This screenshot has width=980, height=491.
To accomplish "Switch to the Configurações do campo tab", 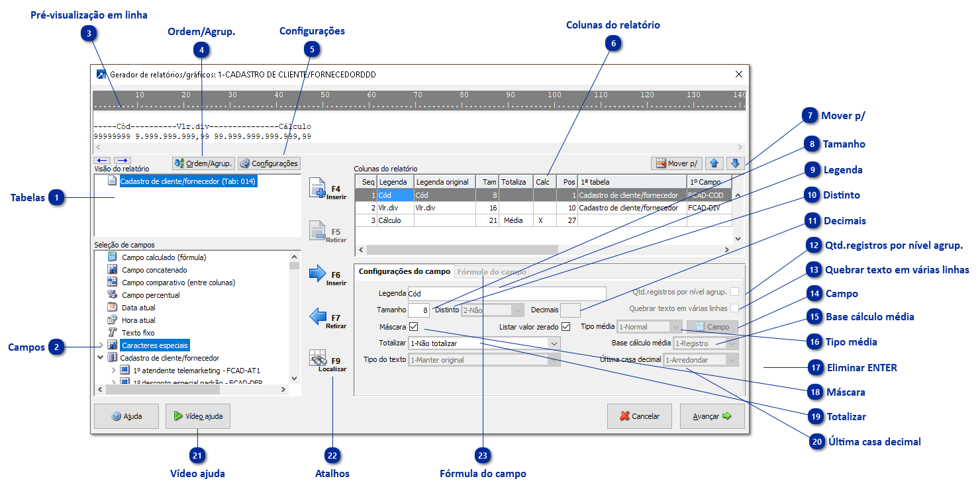I will tap(405, 271).
